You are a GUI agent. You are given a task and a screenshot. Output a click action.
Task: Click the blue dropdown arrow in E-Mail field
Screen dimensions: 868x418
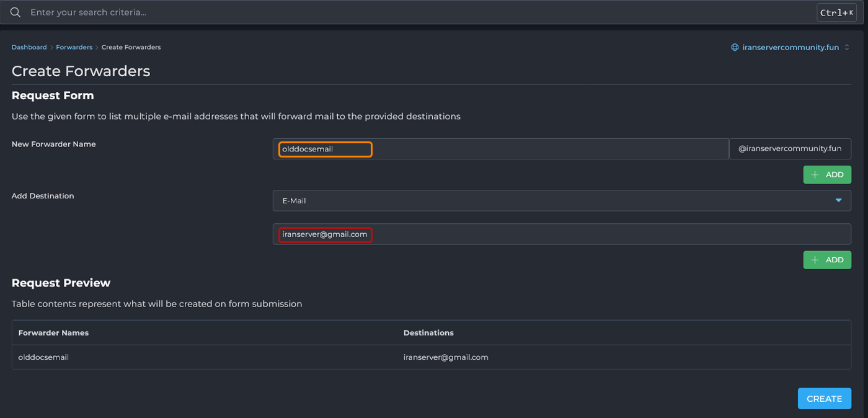pos(838,200)
